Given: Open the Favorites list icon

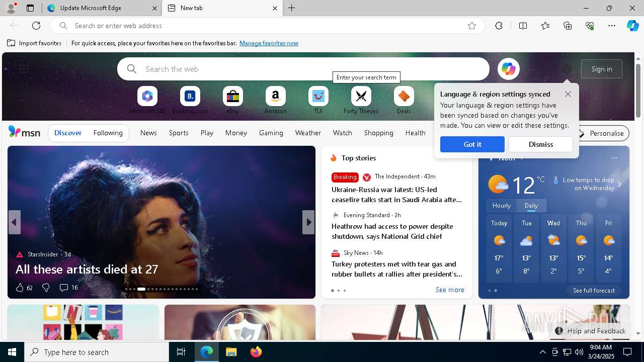Looking at the screenshot, I should (x=545, y=26).
